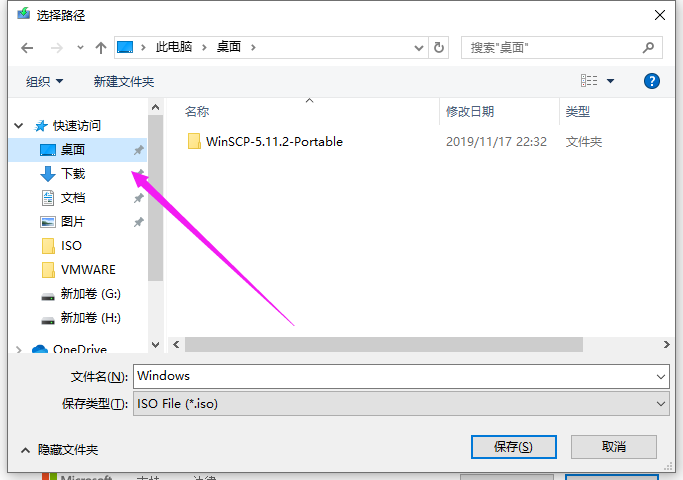Expand the OneDrive tree node
This screenshot has height=480, width=683.
click(18, 349)
